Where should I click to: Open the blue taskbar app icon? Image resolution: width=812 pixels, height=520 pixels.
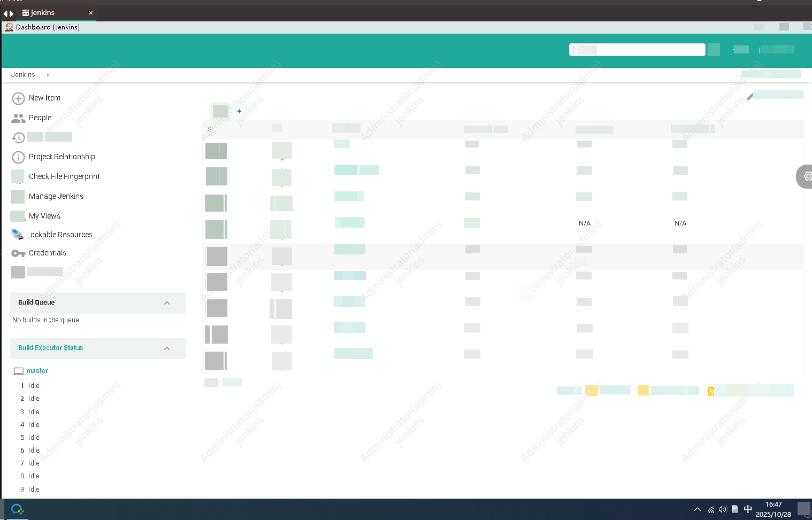[x=17, y=509]
